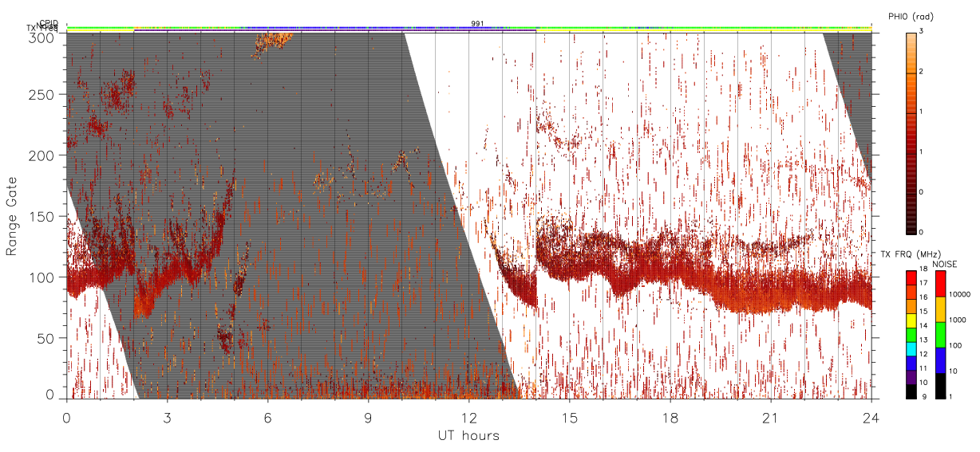Image resolution: width=980 pixels, height=452 pixels.
Task: Click the red swatch in NOISE legend
Action: point(939,284)
